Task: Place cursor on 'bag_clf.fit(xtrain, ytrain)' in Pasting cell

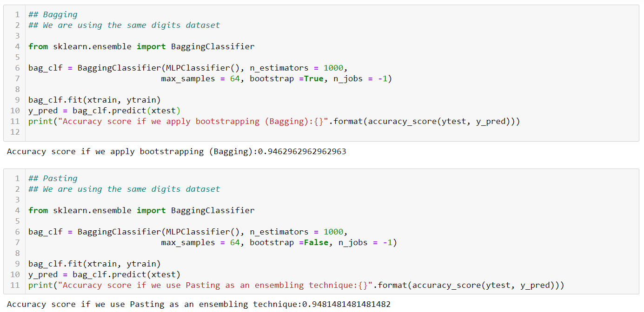Action: pyautogui.click(x=94, y=264)
